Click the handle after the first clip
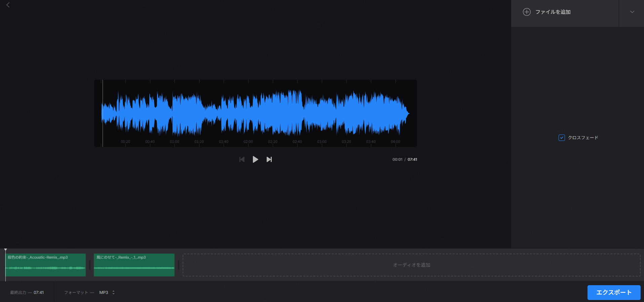Screen dimensions: 644x302 tap(90, 265)
